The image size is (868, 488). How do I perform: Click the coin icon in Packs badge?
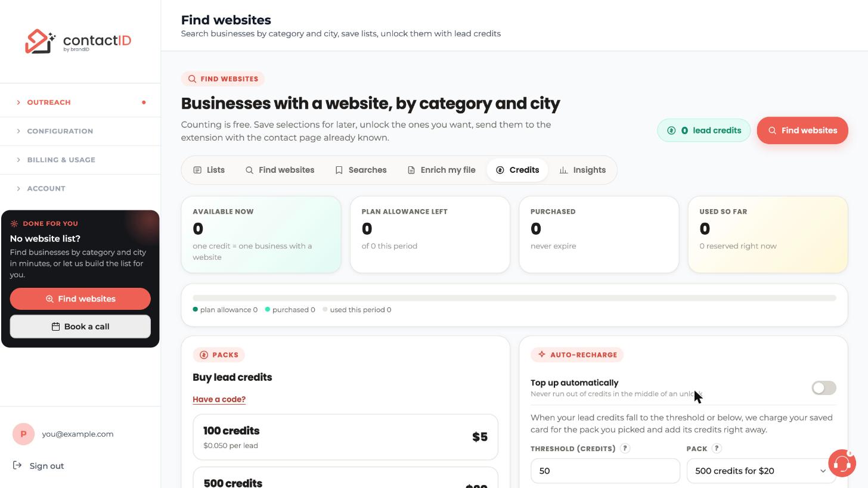(x=204, y=355)
